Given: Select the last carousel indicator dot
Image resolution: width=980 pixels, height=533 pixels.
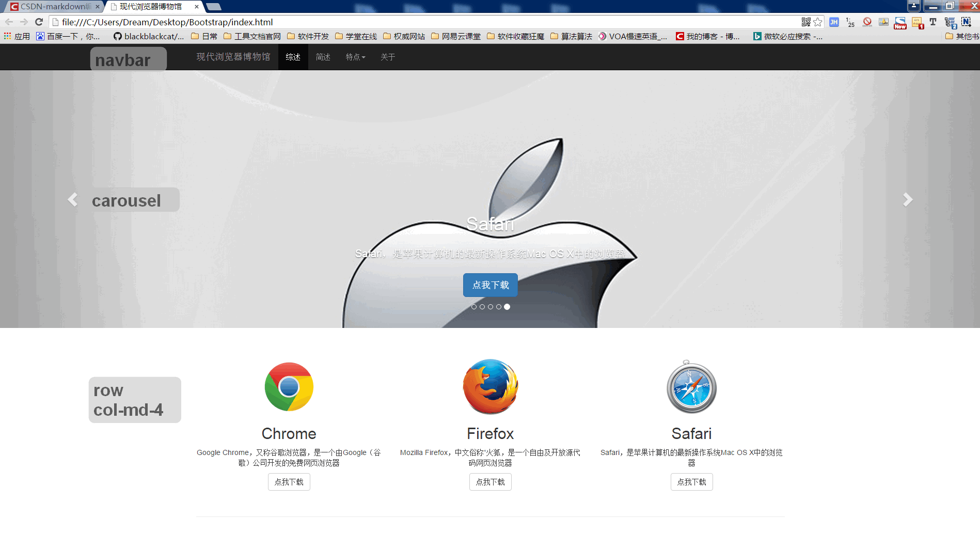Looking at the screenshot, I should click(507, 307).
